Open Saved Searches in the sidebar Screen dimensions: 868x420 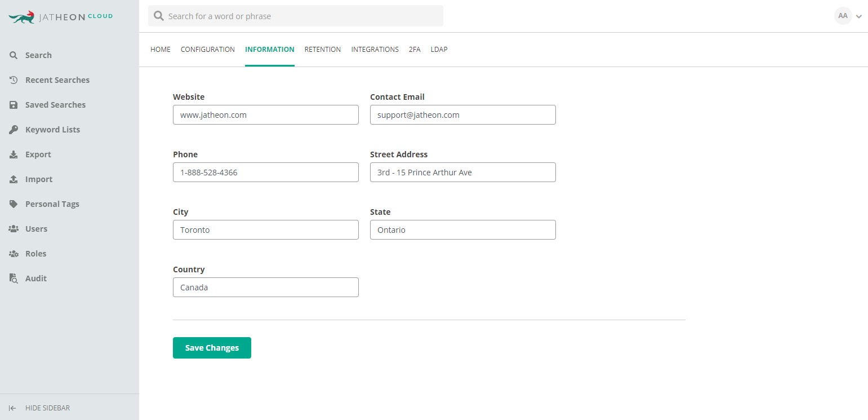click(x=56, y=105)
